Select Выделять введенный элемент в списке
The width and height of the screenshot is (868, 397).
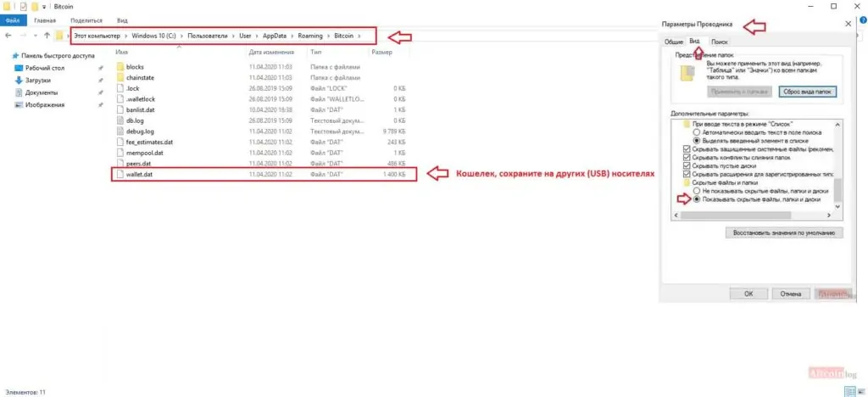click(x=697, y=141)
